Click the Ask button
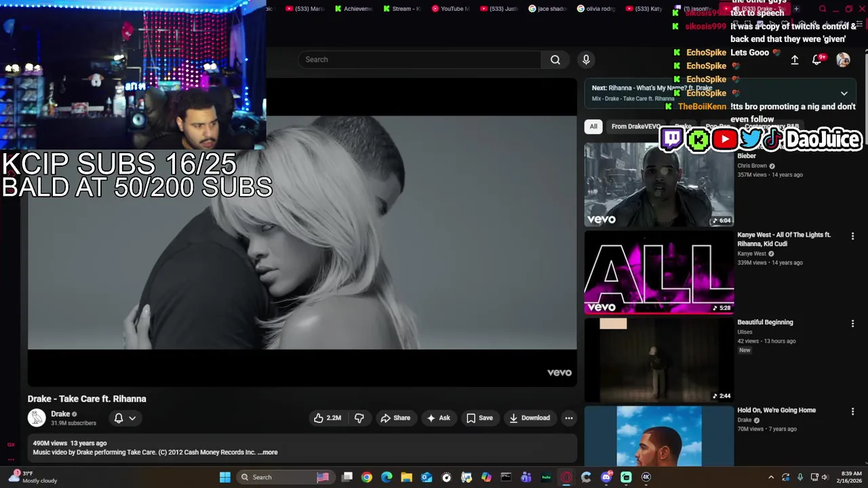868x488 pixels. (438, 418)
